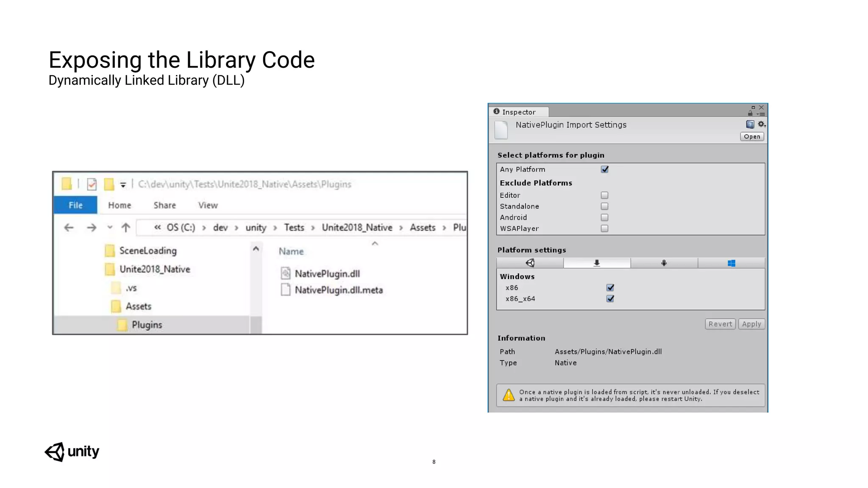Click the Open button
868x488 pixels.
pyautogui.click(x=752, y=136)
